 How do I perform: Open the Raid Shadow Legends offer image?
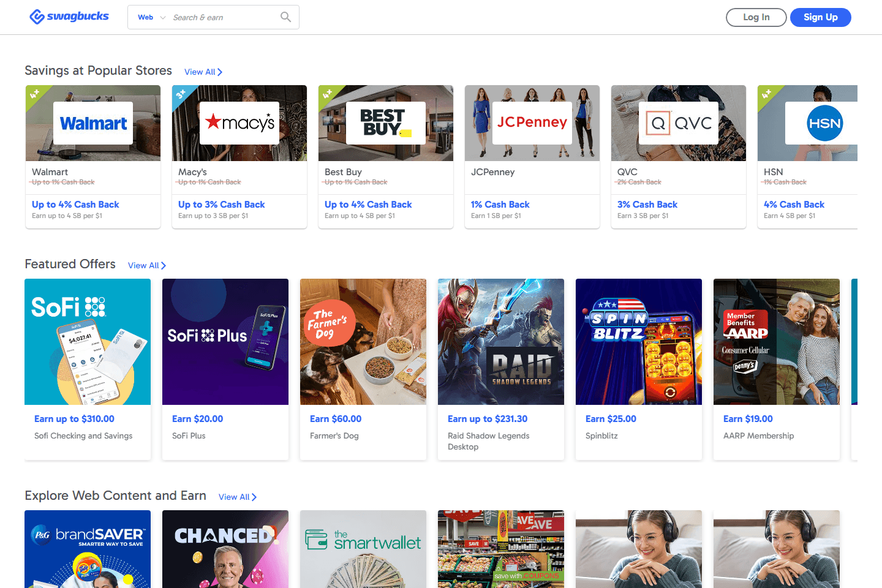pos(501,342)
